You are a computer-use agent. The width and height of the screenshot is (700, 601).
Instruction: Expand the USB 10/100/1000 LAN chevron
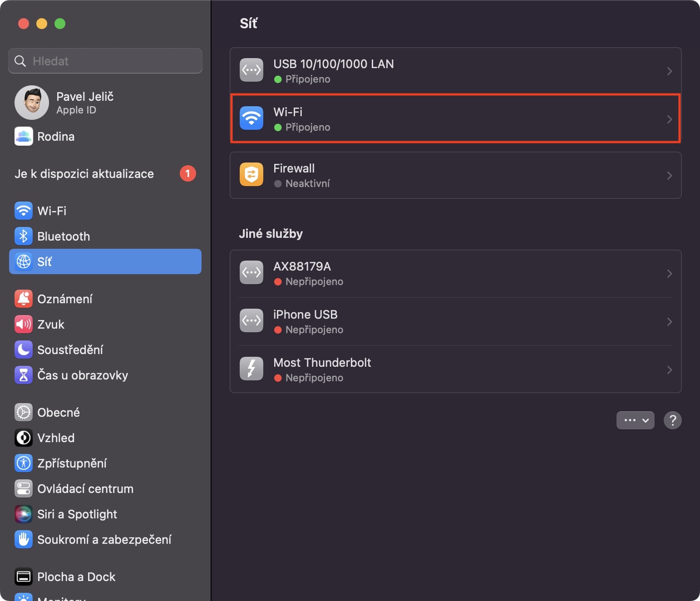click(669, 71)
